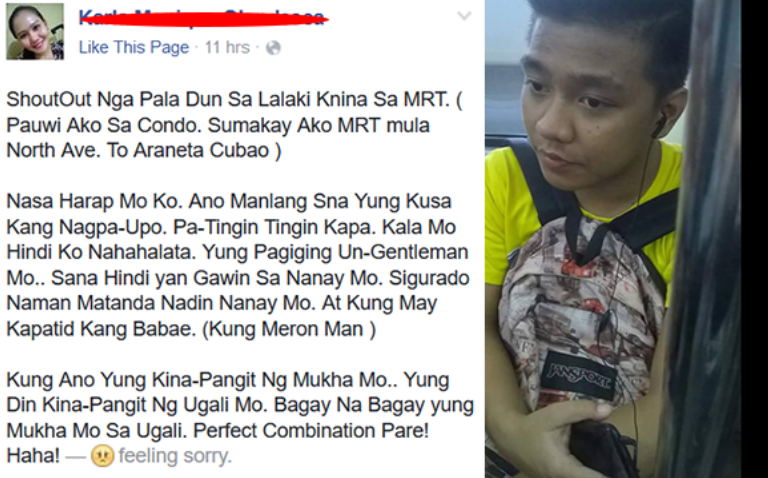
Task: Click the paragraph starting ShoutOut Nga Pala
Action: pos(234,125)
